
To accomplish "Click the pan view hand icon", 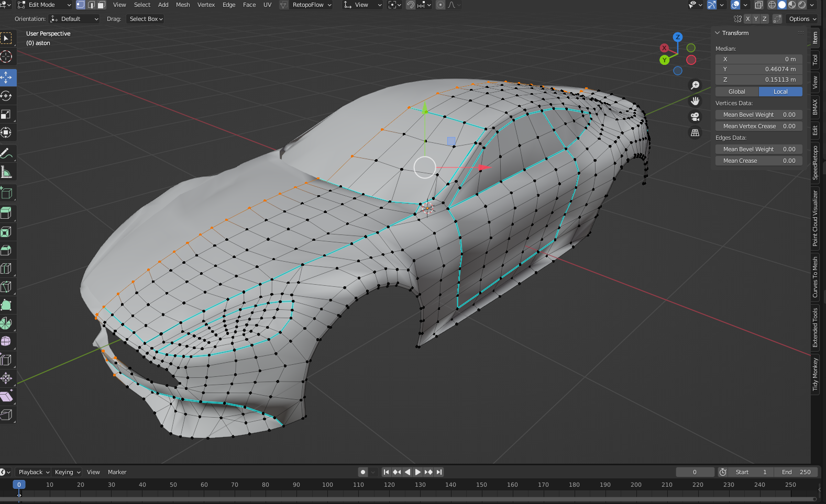I will point(695,101).
